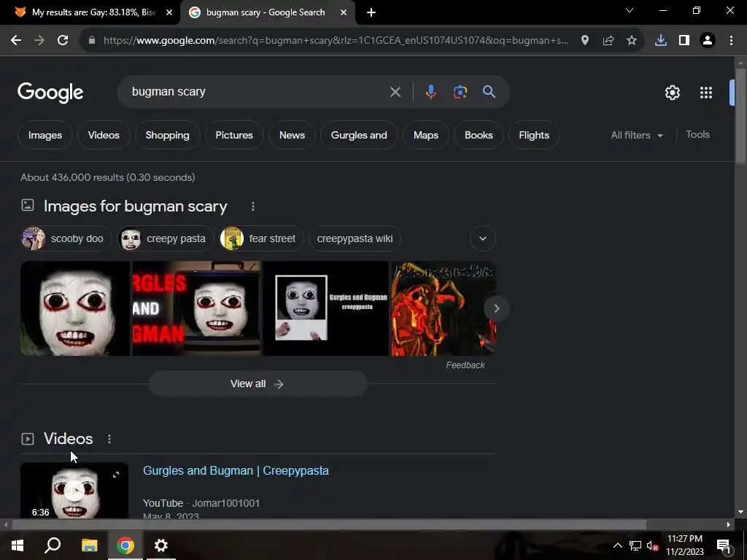Open the Windows Start menu

pyautogui.click(x=18, y=545)
